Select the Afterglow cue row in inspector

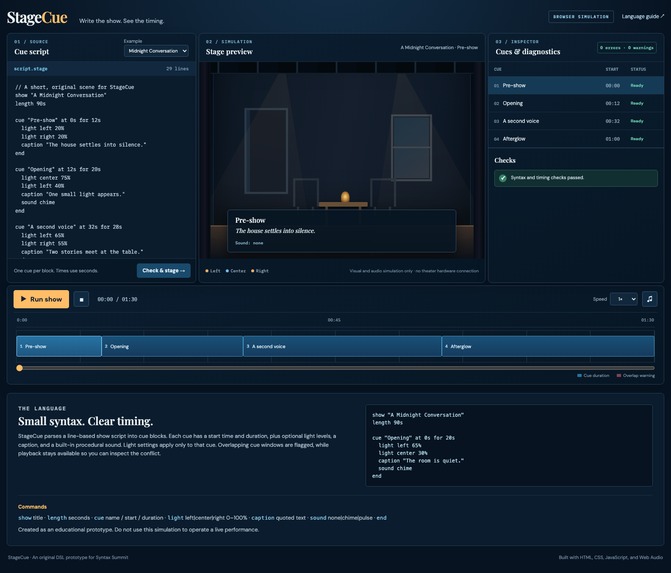point(576,139)
